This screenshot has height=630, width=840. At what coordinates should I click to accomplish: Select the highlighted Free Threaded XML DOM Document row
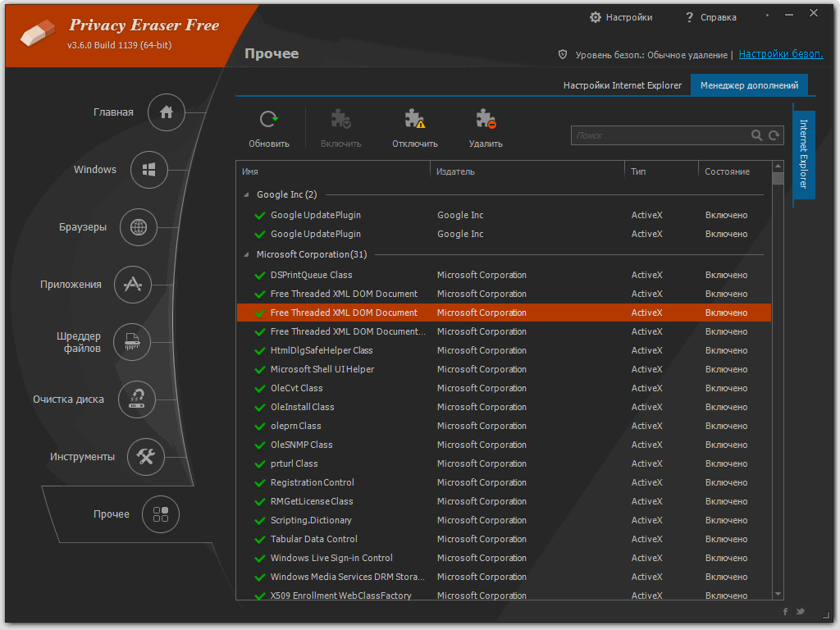pyautogui.click(x=504, y=313)
